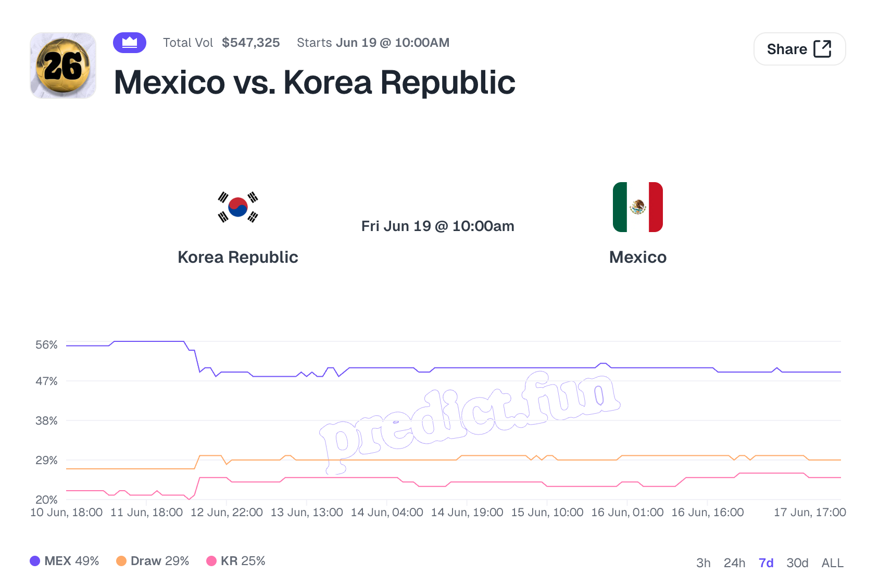Open the Share button
The height and width of the screenshot is (588, 879).
[x=800, y=49]
